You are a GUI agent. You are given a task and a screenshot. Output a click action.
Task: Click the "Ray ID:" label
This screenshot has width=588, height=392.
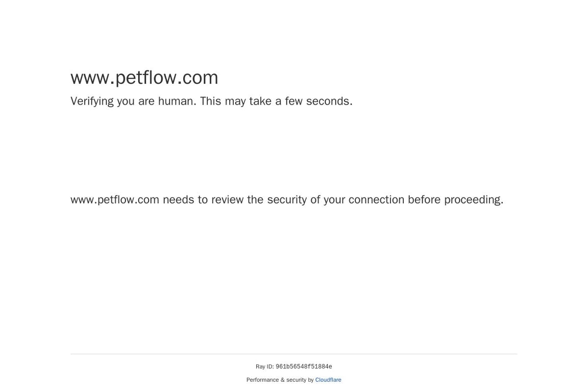pyautogui.click(x=264, y=366)
